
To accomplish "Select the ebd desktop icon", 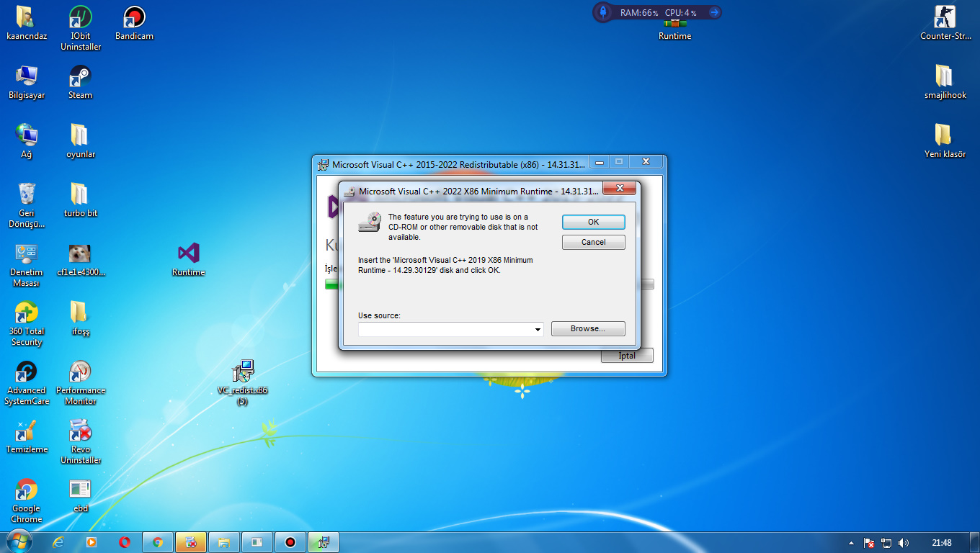I will tap(81, 495).
